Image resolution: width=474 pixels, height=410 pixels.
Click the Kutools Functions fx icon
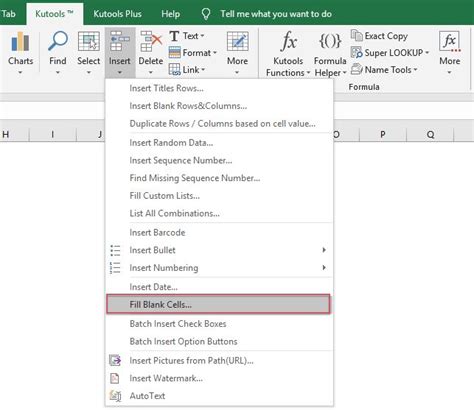point(288,42)
